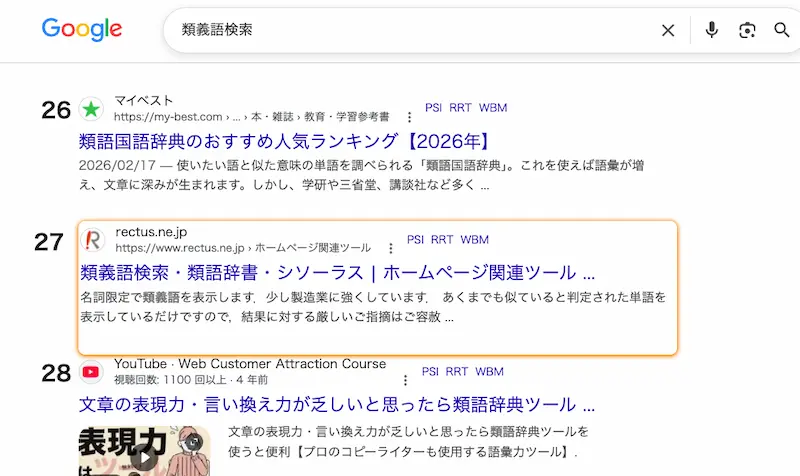Play the video via thumbnail play button
800x476 pixels.
(x=144, y=457)
